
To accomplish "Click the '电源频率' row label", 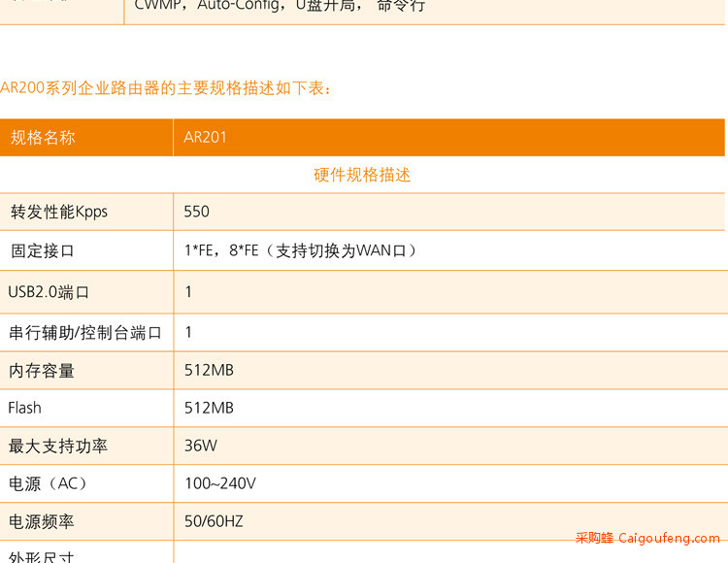I will [42, 521].
